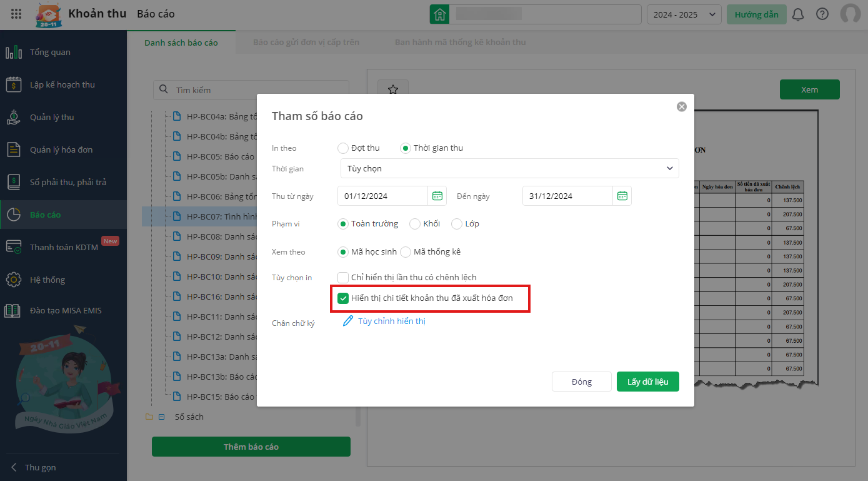Uncheck Hiển thị chi tiết khoản thu đã xuất hóa đơn
Screen dimensions: 868x481
(x=343, y=298)
